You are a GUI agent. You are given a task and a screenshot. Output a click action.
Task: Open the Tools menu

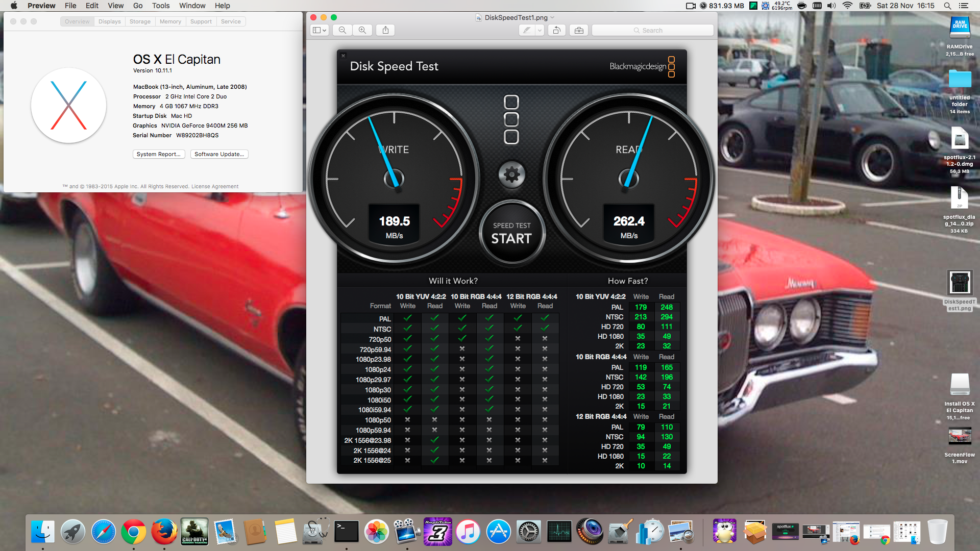point(161,6)
